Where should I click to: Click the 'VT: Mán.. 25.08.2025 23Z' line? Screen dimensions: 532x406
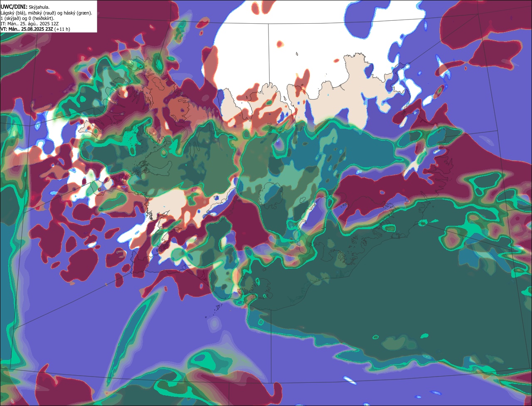pyautogui.click(x=35, y=29)
